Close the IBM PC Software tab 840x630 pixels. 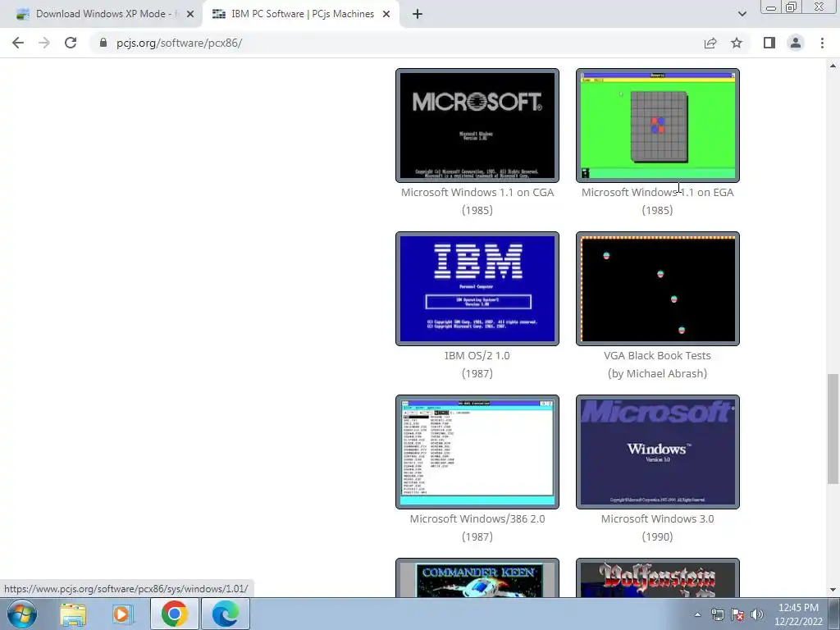386,15
